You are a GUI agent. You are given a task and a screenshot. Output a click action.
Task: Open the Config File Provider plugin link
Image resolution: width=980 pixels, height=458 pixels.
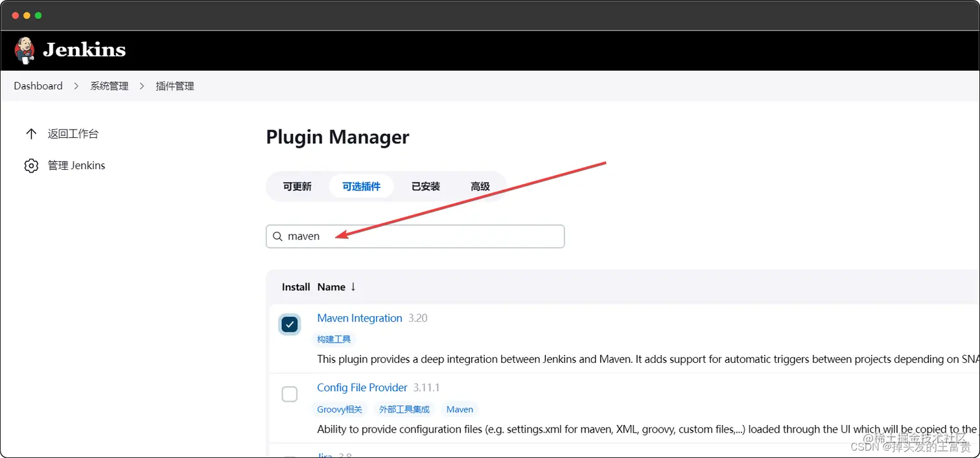click(x=362, y=387)
